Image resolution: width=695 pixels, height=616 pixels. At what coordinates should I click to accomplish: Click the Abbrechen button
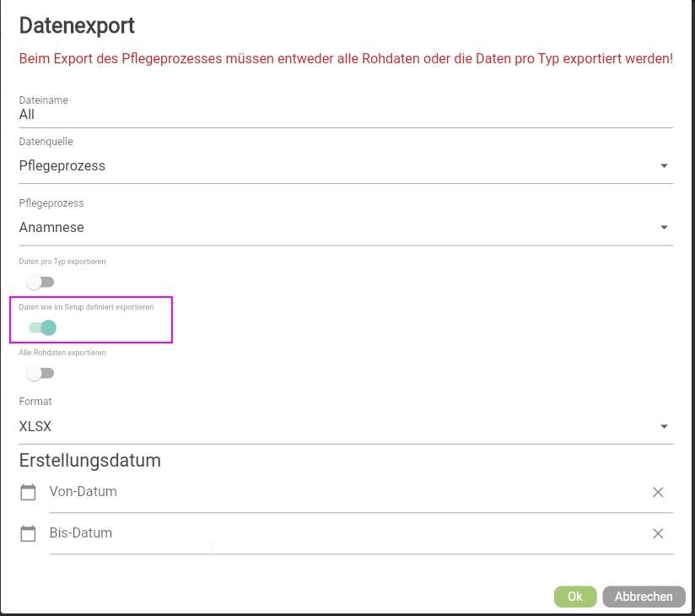tap(644, 597)
